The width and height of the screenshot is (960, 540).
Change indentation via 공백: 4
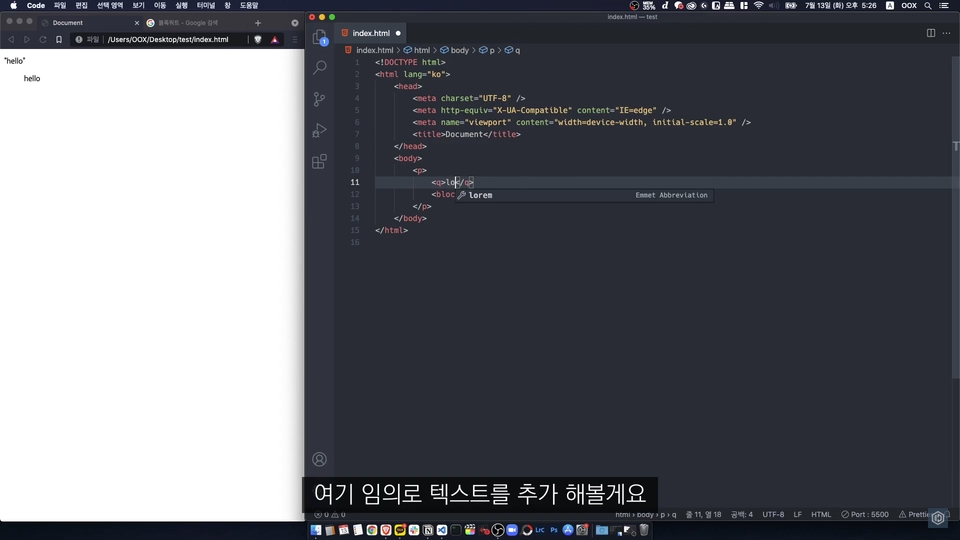(x=742, y=514)
